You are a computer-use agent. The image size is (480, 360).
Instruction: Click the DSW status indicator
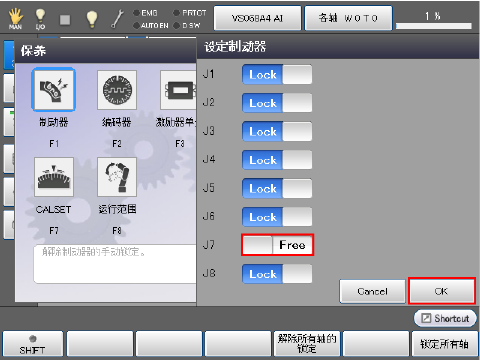click(187, 25)
